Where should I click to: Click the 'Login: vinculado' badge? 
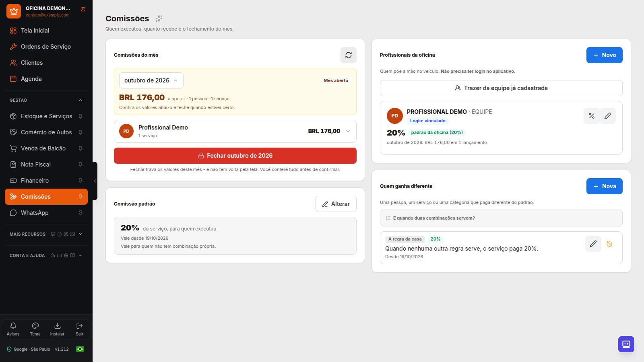click(427, 121)
